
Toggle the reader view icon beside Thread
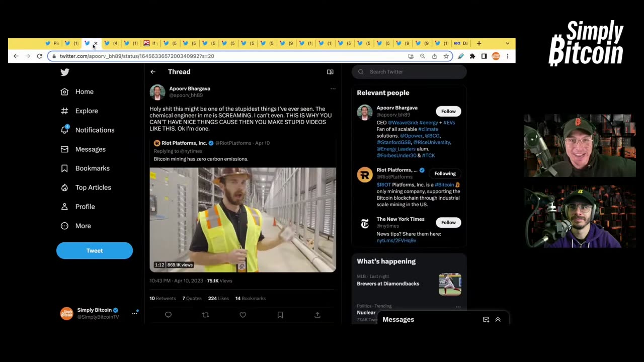point(330,72)
